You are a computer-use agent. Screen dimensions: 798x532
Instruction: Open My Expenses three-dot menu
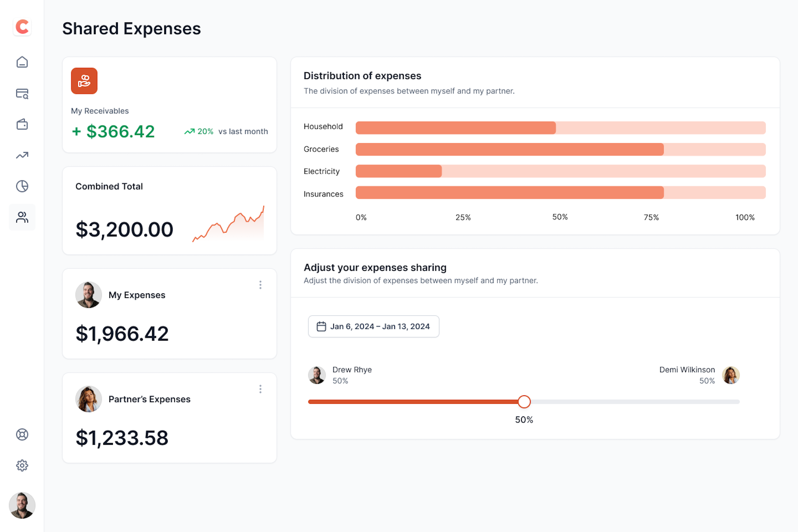point(260,285)
